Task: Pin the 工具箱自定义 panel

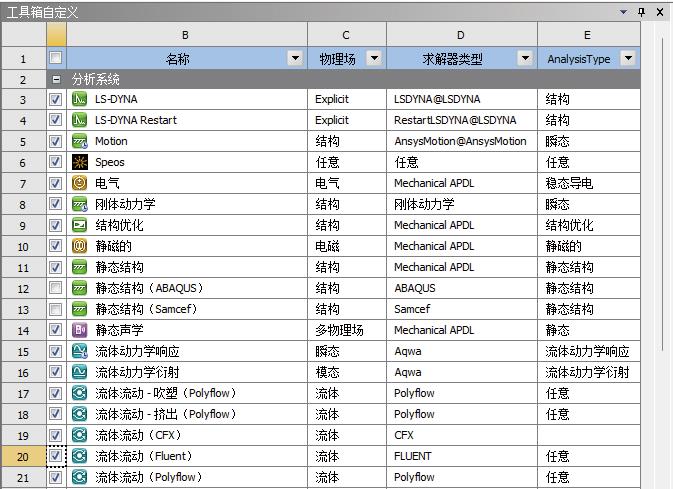Action: click(x=642, y=12)
